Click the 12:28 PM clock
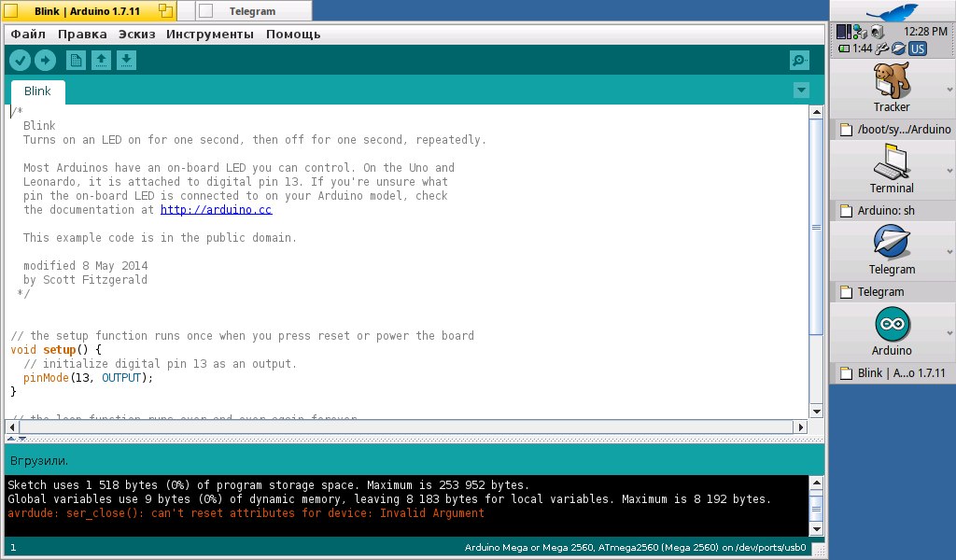The width and height of the screenshot is (956, 560). tap(925, 32)
